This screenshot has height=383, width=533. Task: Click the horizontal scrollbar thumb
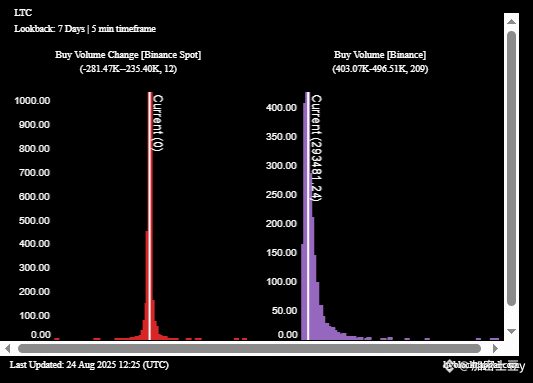[x=249, y=348]
